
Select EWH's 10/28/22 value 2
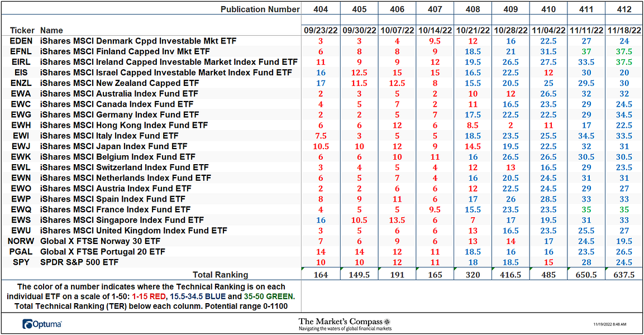pos(511,125)
